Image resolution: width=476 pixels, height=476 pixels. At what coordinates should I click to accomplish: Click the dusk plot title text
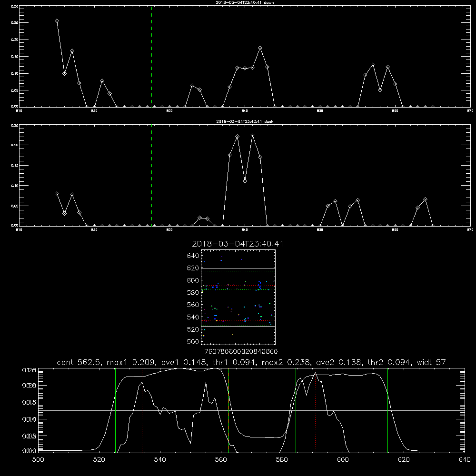(x=245, y=121)
